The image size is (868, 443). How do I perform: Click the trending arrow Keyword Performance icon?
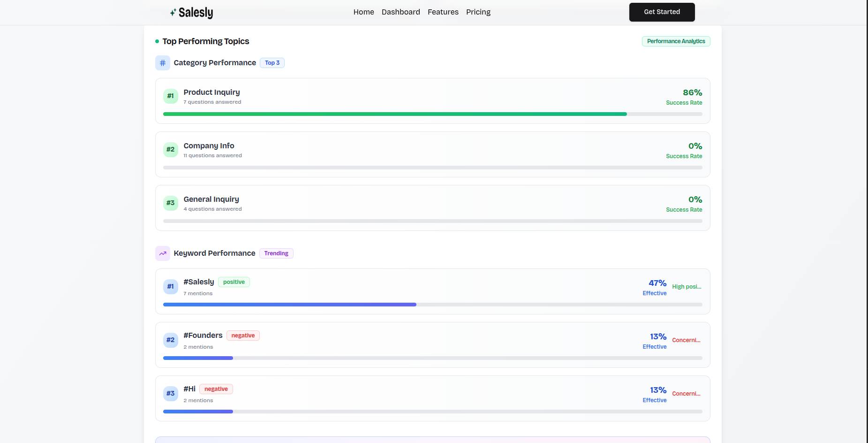(x=163, y=253)
